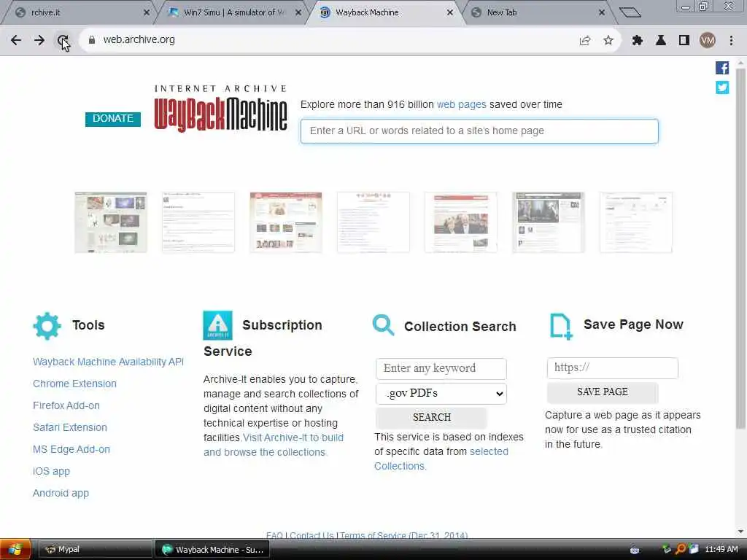Share this page via the share icon
Viewport: 747px width, 560px height.
(585, 41)
